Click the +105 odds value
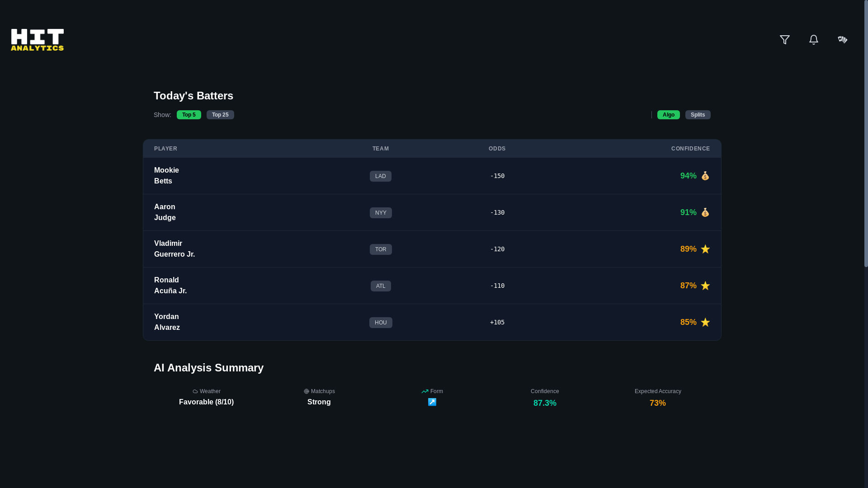 point(497,322)
